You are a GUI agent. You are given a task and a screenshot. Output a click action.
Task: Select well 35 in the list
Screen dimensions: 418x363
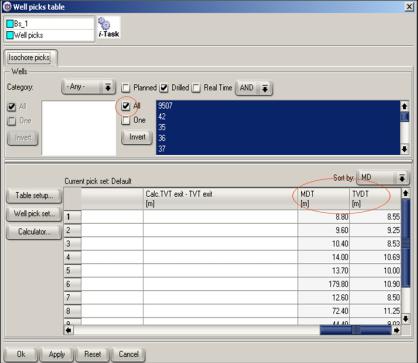pos(278,127)
